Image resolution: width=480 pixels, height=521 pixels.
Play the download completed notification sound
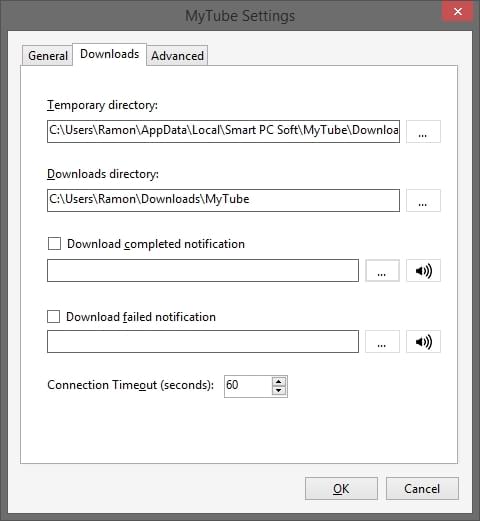point(423,270)
